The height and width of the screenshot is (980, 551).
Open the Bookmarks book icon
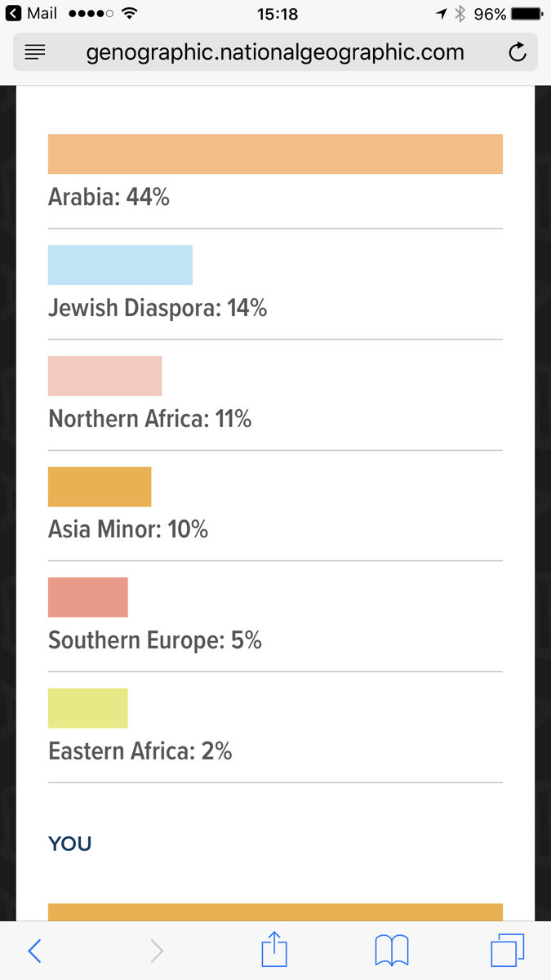392,951
